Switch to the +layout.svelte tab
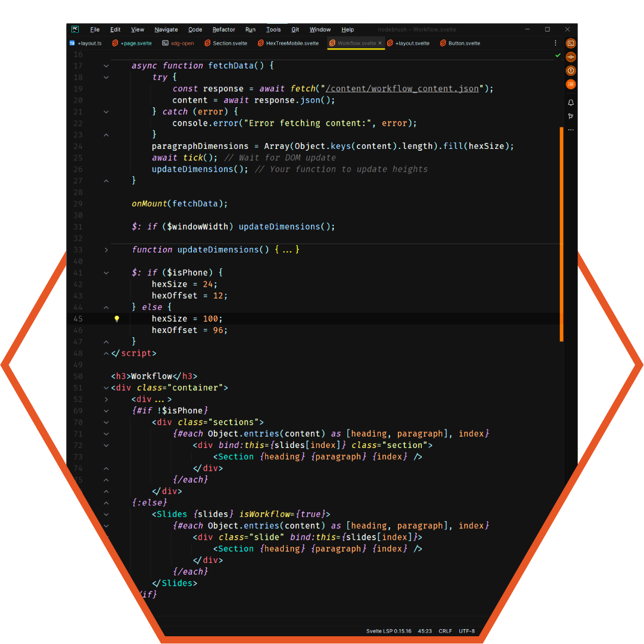Image resolution: width=644 pixels, height=644 pixels. coord(408,43)
